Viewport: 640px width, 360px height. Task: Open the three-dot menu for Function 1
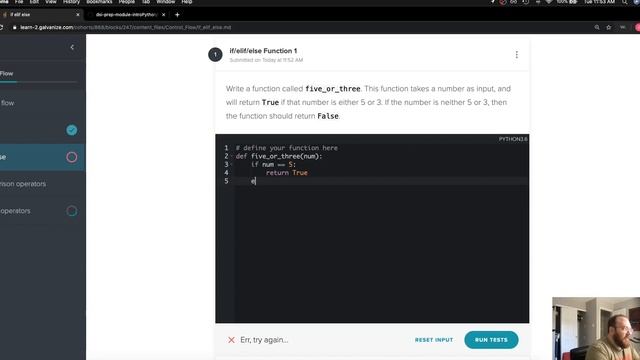516,55
